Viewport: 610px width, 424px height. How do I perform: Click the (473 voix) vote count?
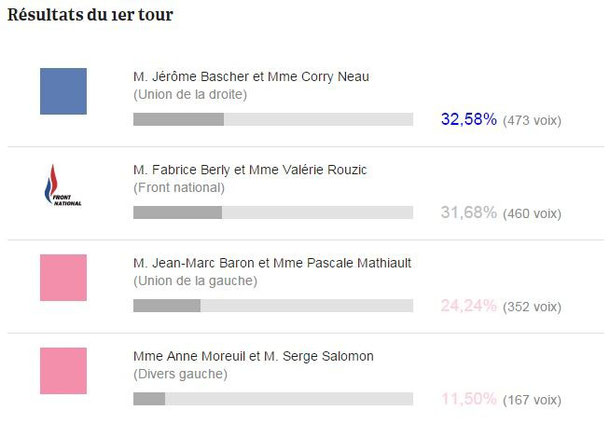(x=532, y=121)
